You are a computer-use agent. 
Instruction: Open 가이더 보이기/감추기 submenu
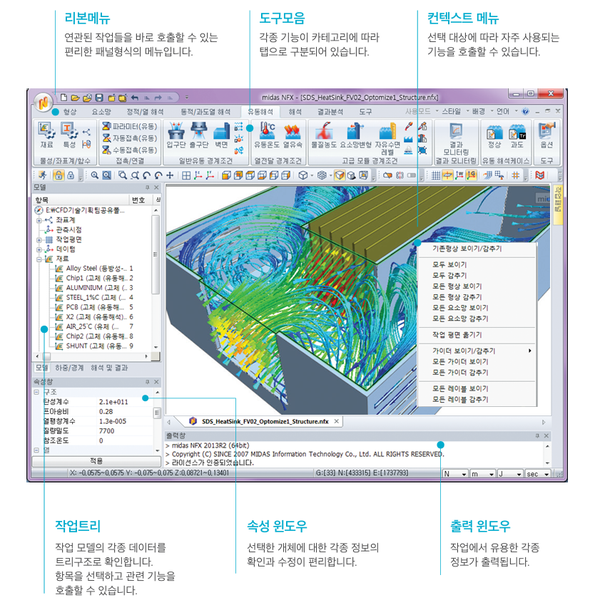pos(477,351)
